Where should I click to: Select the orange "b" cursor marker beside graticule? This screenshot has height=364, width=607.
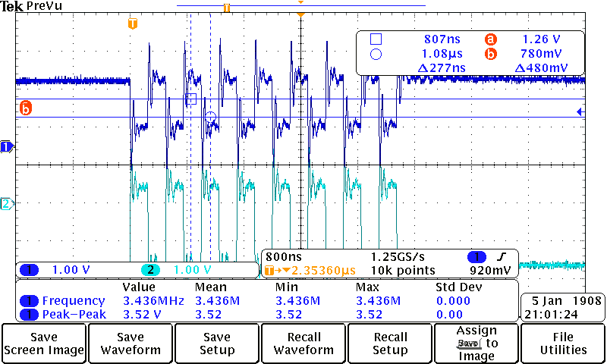(25, 108)
